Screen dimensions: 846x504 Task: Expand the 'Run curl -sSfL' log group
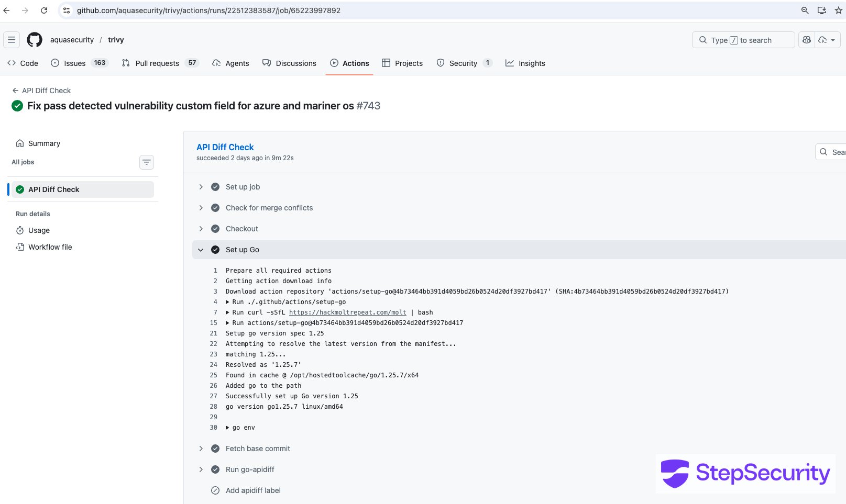227,312
